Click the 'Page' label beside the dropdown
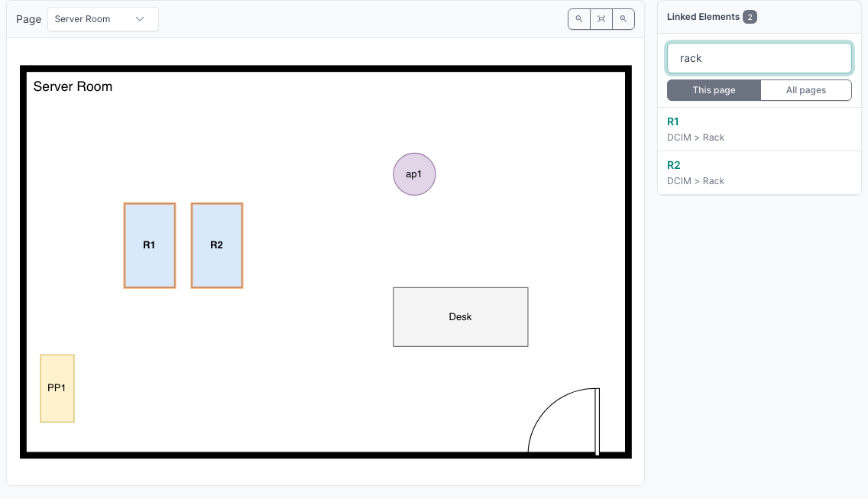Image resolution: width=868 pixels, height=499 pixels. point(29,19)
